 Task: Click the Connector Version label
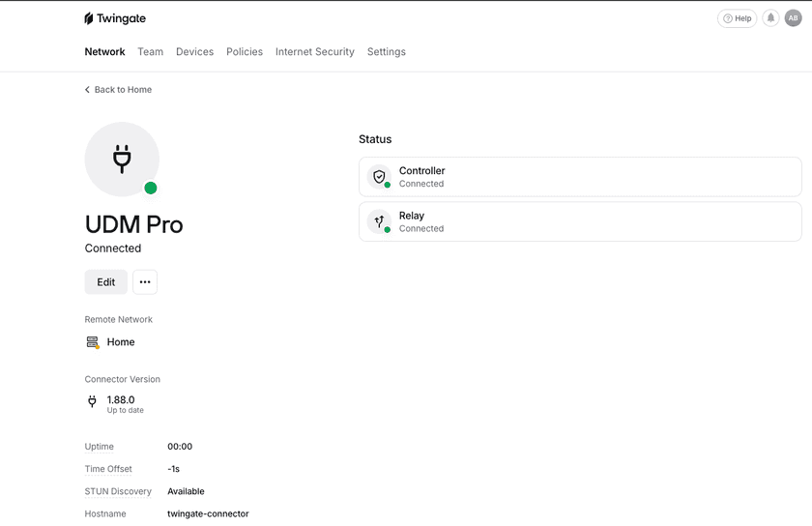(122, 379)
